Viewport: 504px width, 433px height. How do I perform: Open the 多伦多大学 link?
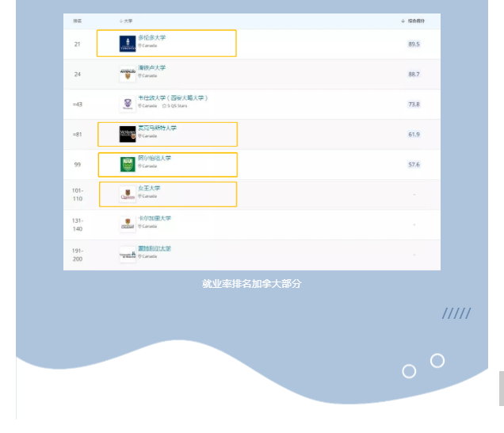[151, 37]
